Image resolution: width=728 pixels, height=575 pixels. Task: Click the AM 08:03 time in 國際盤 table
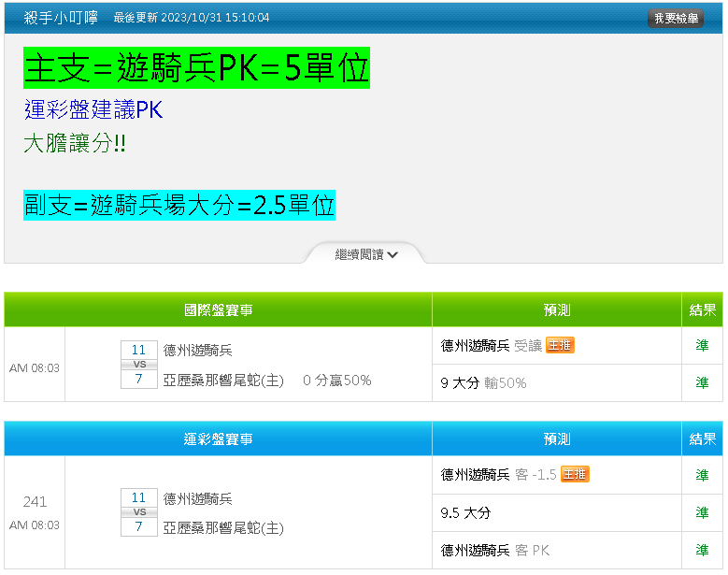click(x=35, y=367)
